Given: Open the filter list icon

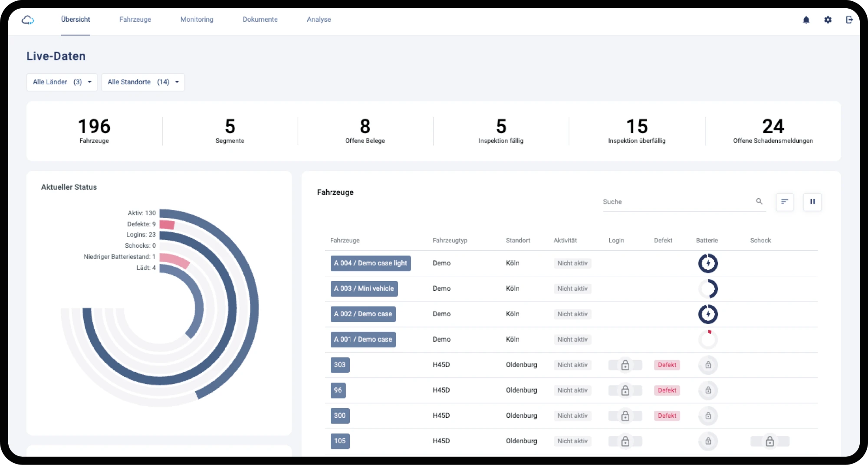Looking at the screenshot, I should pyautogui.click(x=785, y=202).
